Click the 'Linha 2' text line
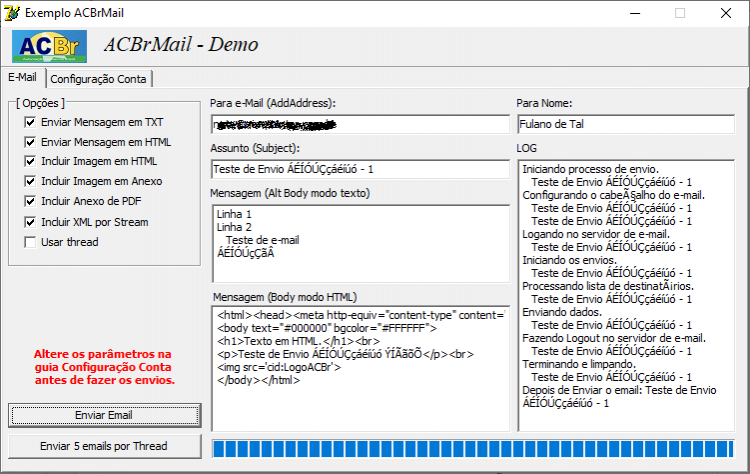750x474 pixels. 234,227
